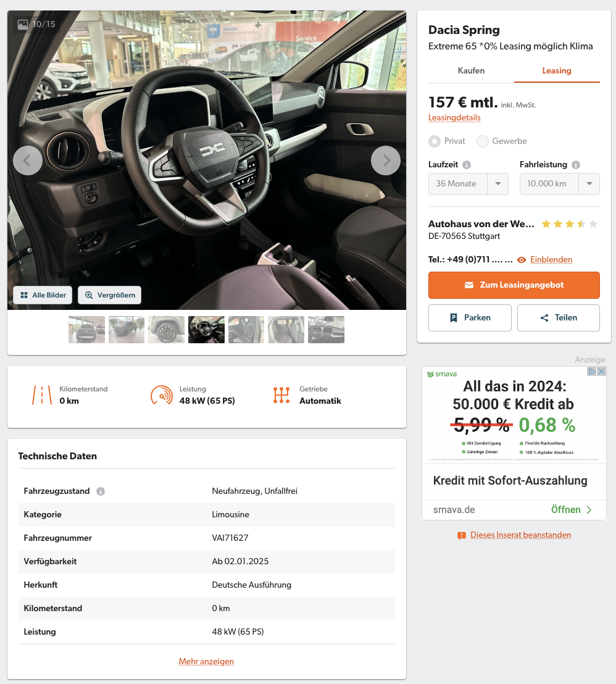The height and width of the screenshot is (684, 616).
Task: Advance to the next gallery photo
Action: pos(386,161)
